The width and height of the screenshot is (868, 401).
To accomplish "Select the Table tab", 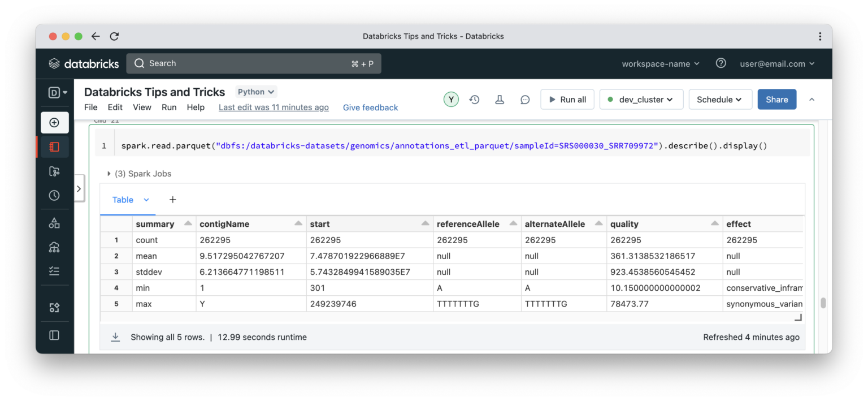I will [x=123, y=199].
